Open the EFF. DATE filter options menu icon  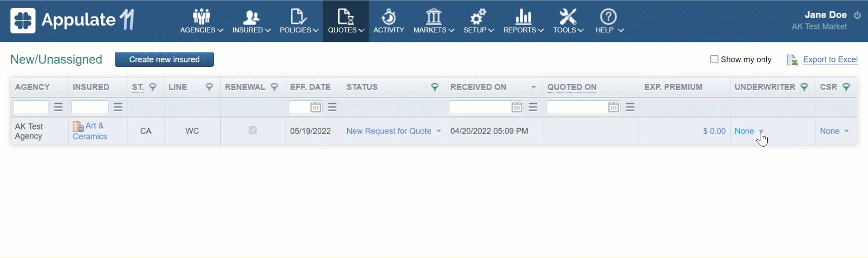tap(332, 107)
